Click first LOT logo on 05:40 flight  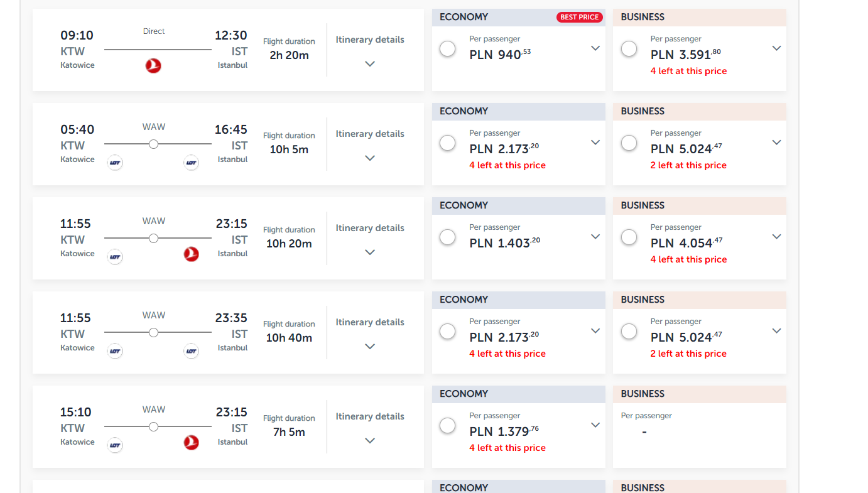[x=115, y=163]
